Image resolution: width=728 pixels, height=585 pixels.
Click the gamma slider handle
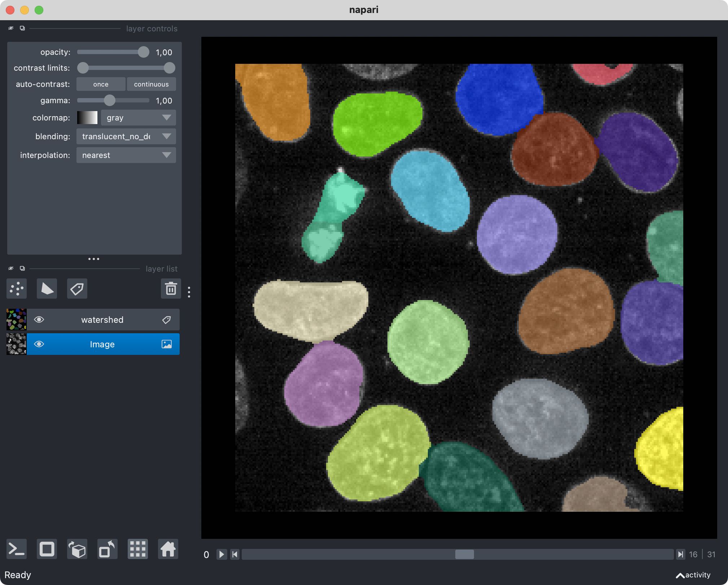(x=110, y=100)
